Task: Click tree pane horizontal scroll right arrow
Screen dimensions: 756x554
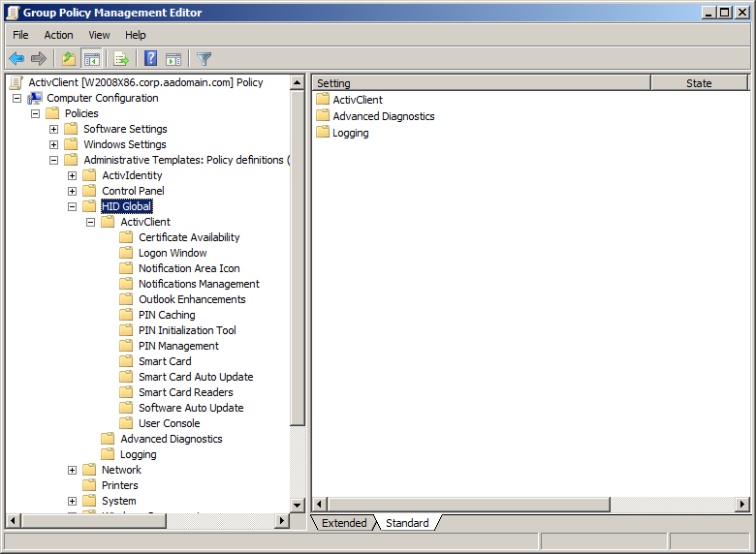Action: 282,520
